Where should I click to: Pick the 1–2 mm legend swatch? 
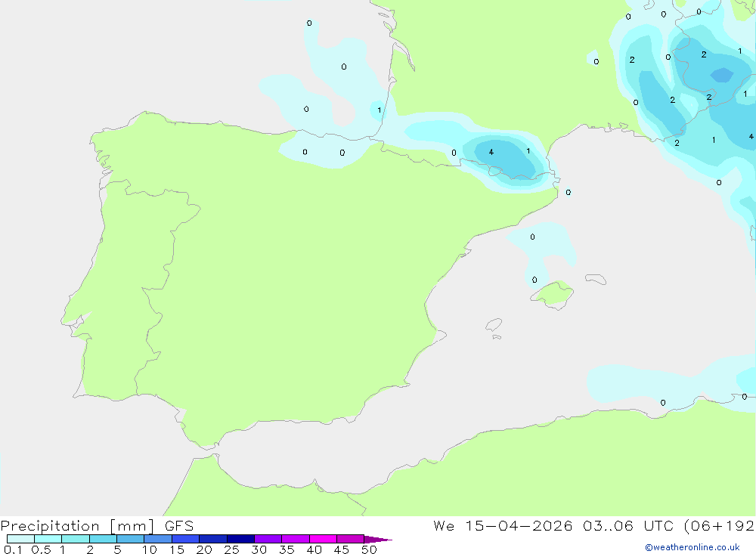(x=75, y=539)
